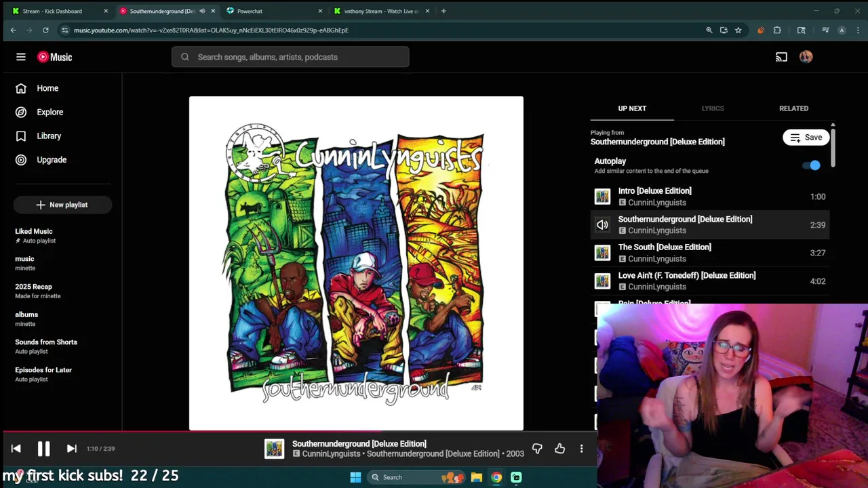Like the current song

[x=559, y=449]
